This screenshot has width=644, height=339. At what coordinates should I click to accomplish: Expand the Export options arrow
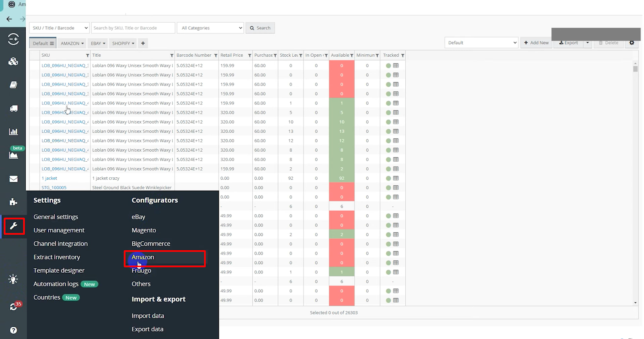(x=587, y=43)
